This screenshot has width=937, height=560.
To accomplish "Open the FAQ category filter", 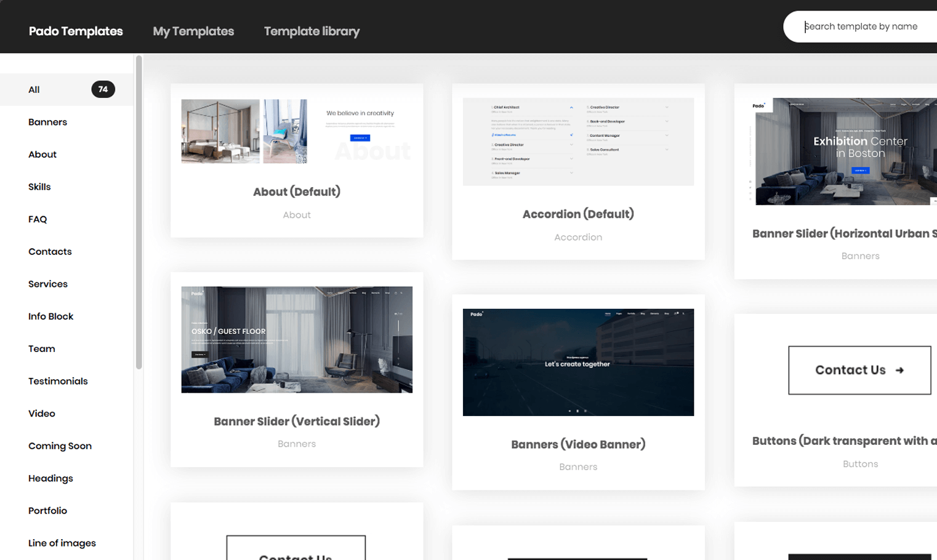I will click(38, 219).
